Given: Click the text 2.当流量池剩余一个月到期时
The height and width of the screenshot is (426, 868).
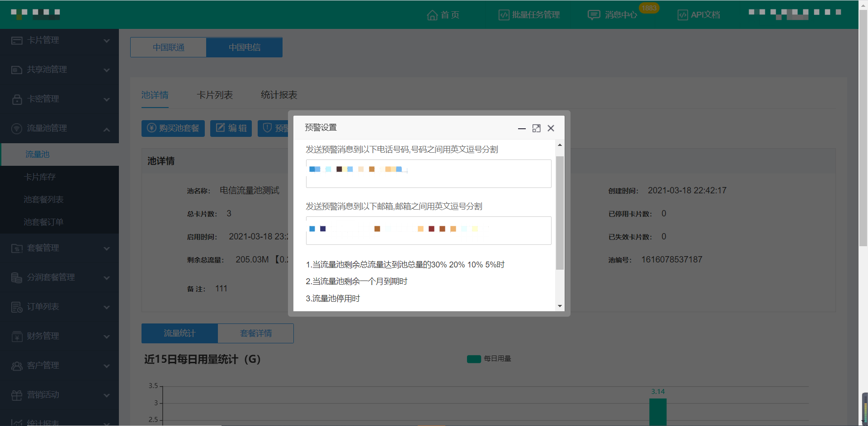Looking at the screenshot, I should (357, 281).
